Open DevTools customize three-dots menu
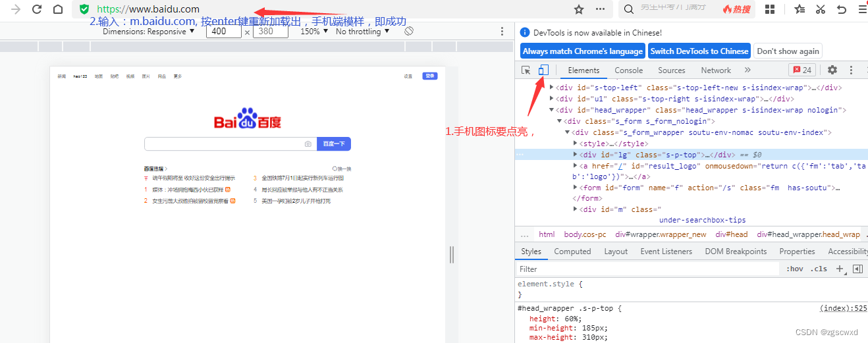 (x=852, y=70)
